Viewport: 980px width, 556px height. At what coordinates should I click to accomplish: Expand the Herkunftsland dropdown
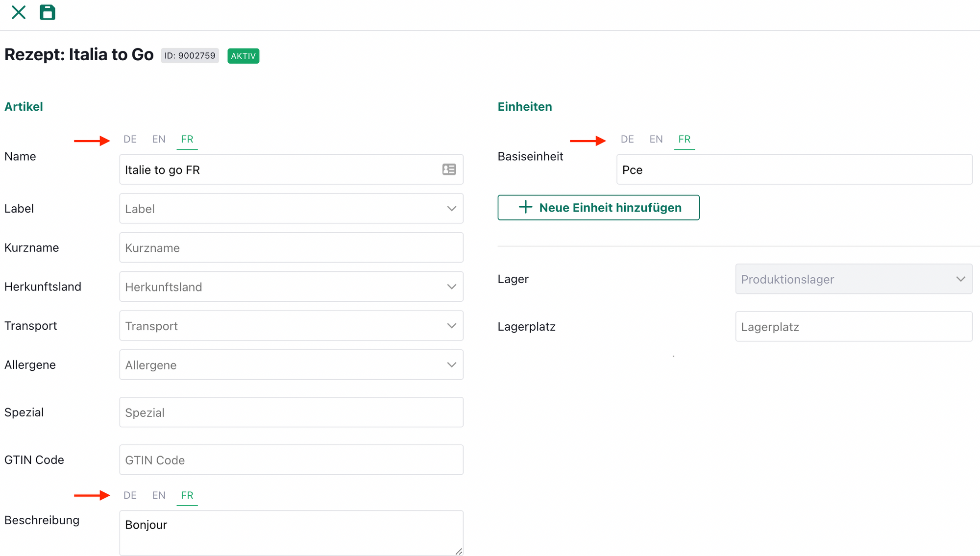(x=291, y=287)
